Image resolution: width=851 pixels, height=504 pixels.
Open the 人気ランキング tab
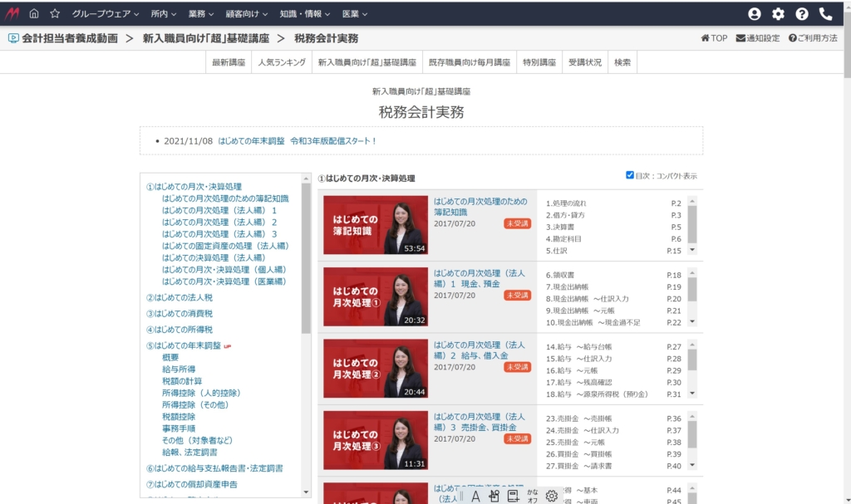tap(282, 62)
